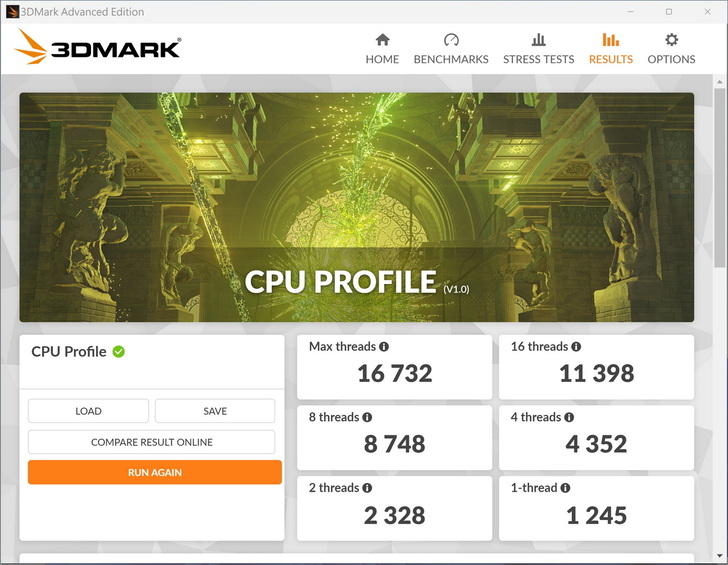Click the CPU Profile banner image
This screenshot has width=728, height=565.
[357, 207]
